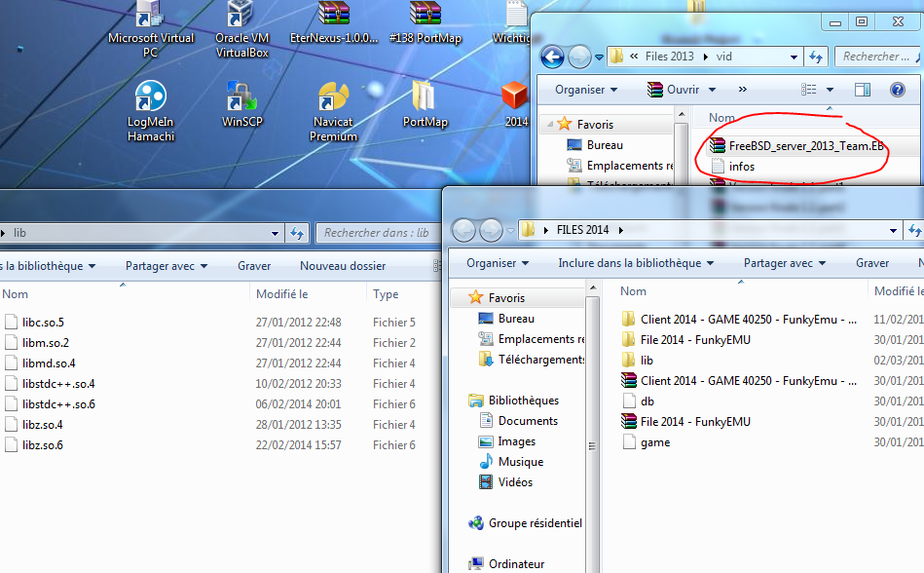924x573 pixels.
Task: Open Bibliothèques in the FILES 2014 sidebar
Action: 514,401
